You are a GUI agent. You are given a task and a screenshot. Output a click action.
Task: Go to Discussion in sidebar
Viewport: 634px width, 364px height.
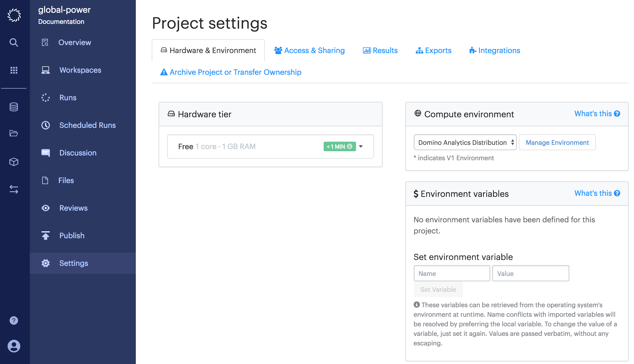point(78,153)
